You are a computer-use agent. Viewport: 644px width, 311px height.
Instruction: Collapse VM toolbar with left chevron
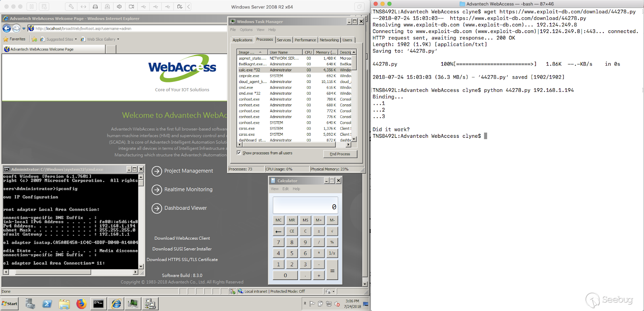click(189, 6)
